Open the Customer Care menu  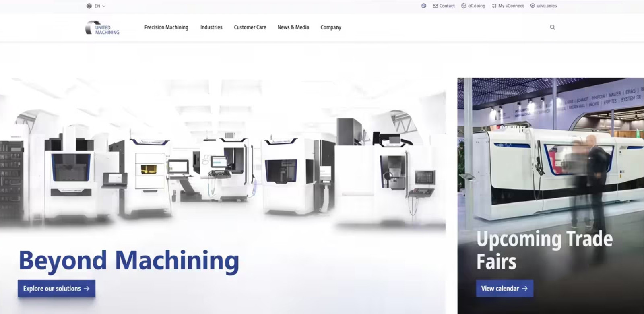click(x=250, y=27)
